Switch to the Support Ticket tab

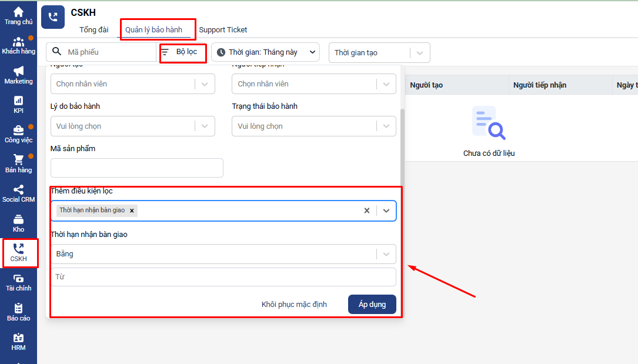click(223, 29)
